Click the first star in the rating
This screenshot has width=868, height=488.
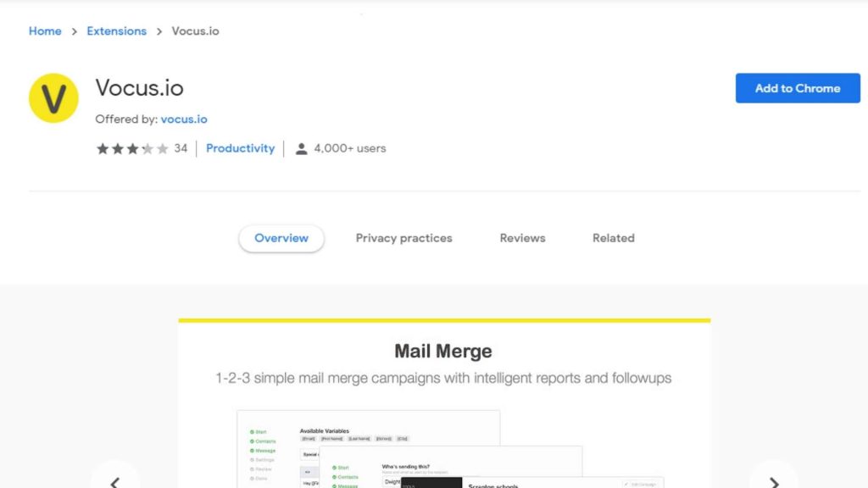click(103, 148)
